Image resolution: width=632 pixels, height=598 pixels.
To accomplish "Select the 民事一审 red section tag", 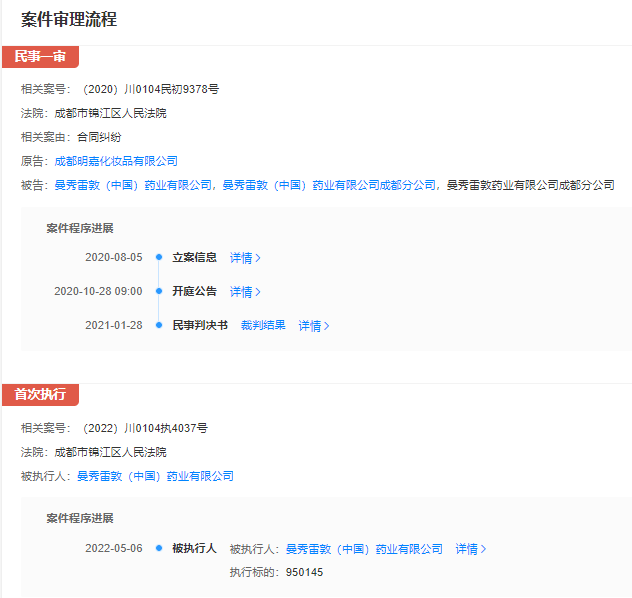I will coord(40,57).
